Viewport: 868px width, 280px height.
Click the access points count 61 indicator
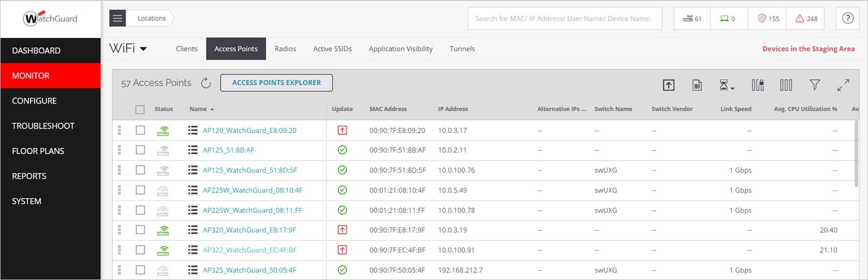pos(692,18)
